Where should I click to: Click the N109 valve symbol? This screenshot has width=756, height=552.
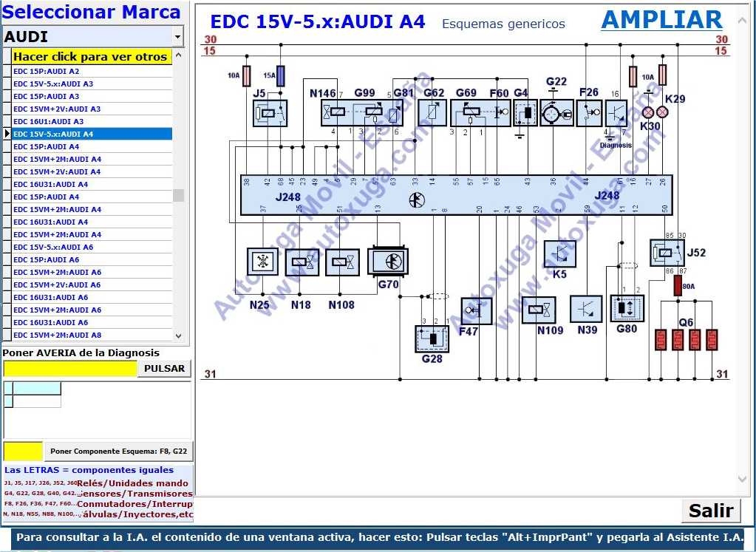point(538,310)
